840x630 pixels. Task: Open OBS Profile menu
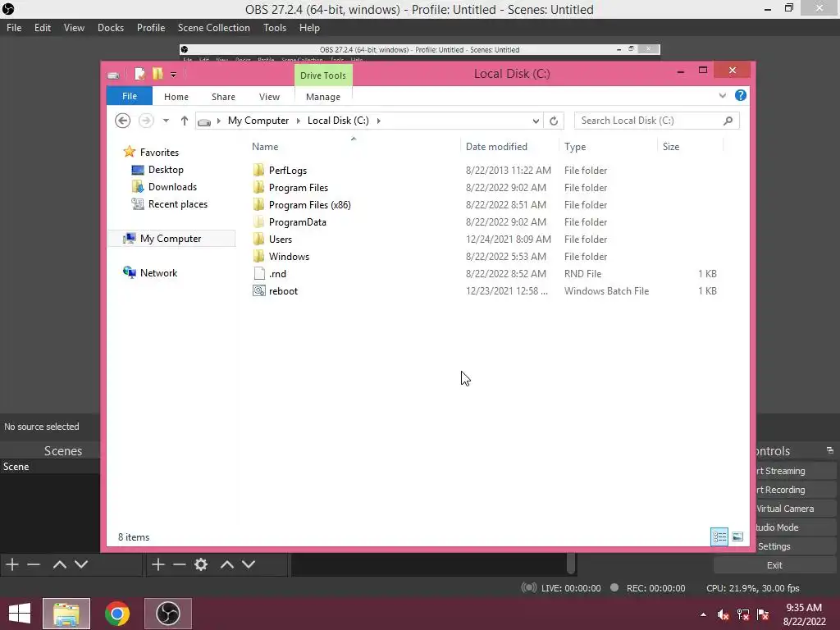pyautogui.click(x=151, y=28)
